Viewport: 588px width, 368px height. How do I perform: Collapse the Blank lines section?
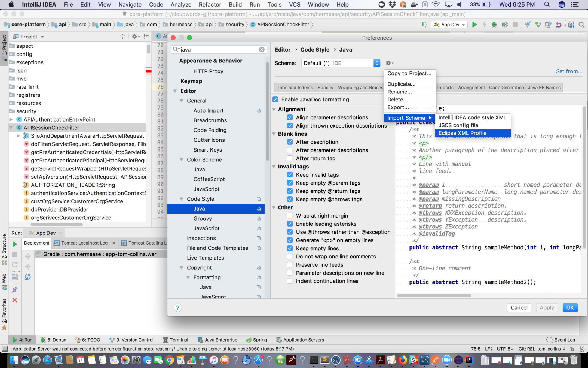(x=274, y=134)
